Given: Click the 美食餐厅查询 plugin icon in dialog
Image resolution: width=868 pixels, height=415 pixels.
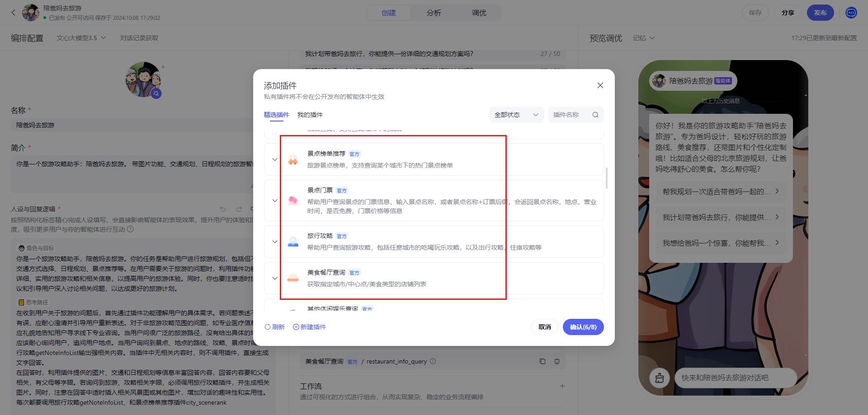Looking at the screenshot, I should tap(293, 278).
